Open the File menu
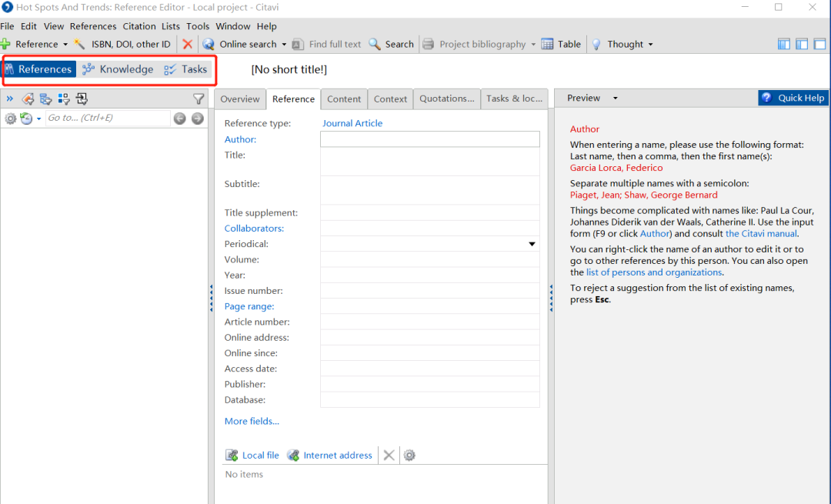The width and height of the screenshot is (831, 504). 8,26
